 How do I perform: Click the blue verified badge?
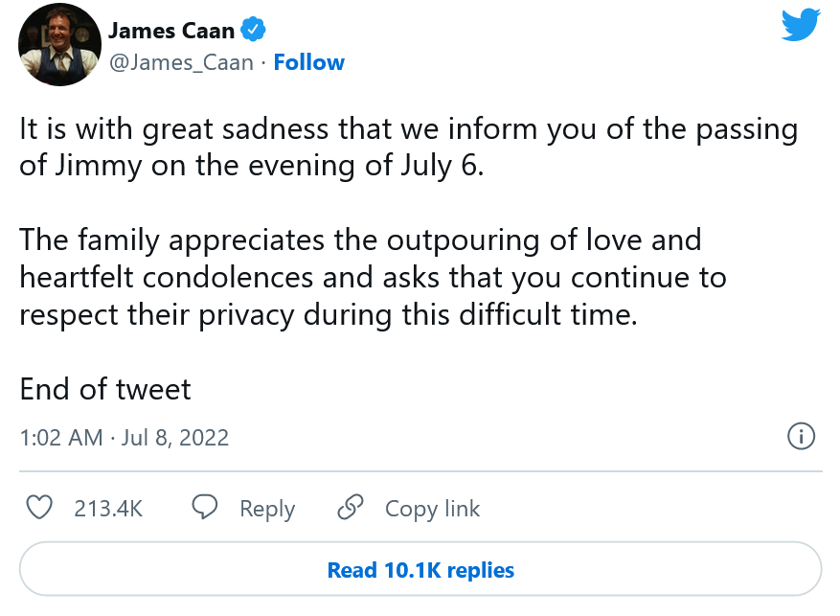coord(252,30)
